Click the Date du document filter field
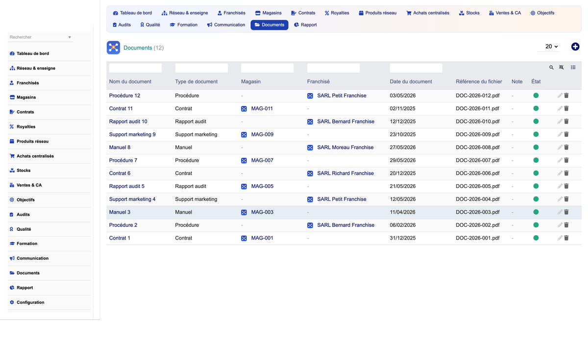588x364 pixels. tap(416, 68)
